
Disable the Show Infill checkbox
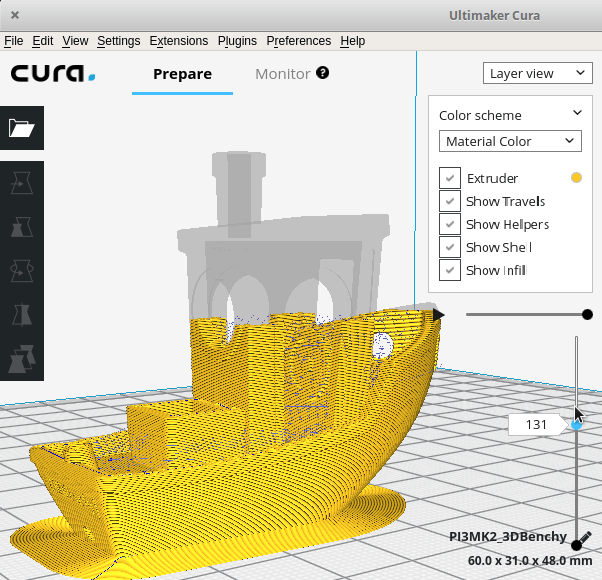[449, 270]
